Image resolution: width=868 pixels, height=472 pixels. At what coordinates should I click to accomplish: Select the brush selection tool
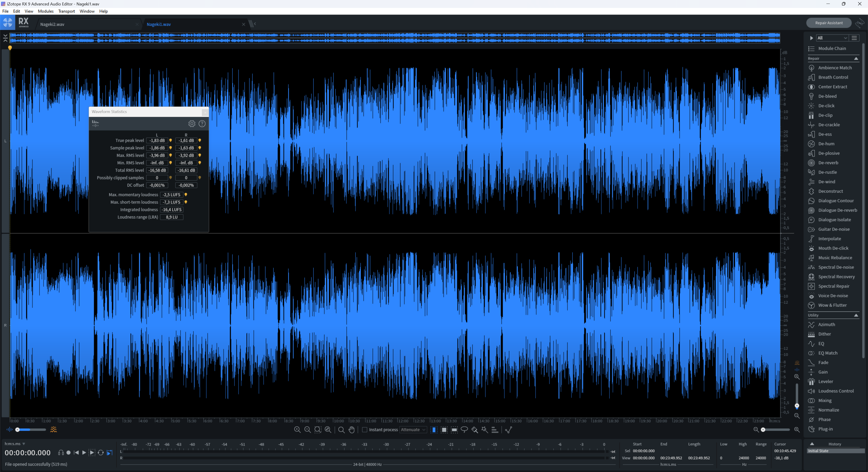(x=474, y=430)
